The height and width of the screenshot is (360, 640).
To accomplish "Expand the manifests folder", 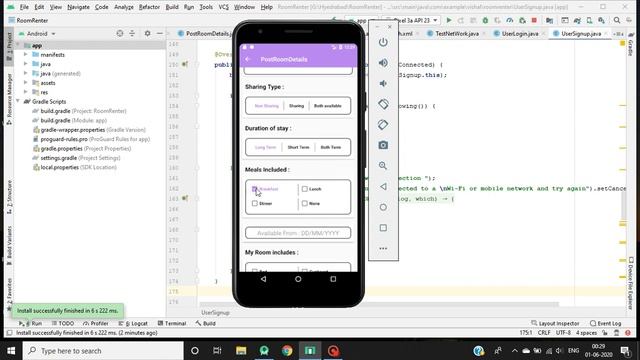I will click(x=26, y=54).
